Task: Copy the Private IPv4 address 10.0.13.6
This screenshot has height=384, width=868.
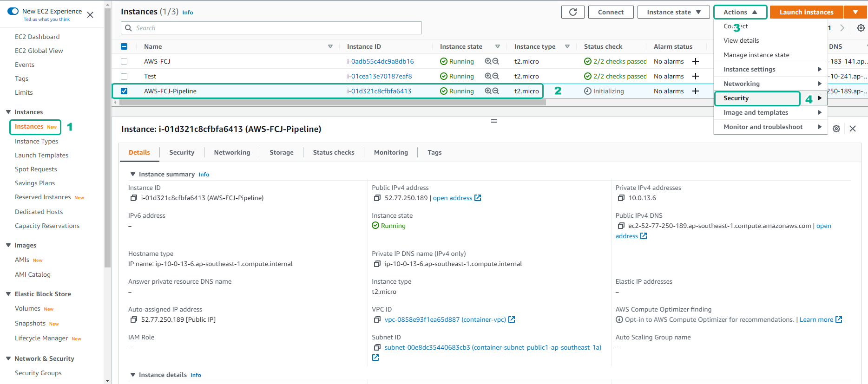Action: [621, 198]
